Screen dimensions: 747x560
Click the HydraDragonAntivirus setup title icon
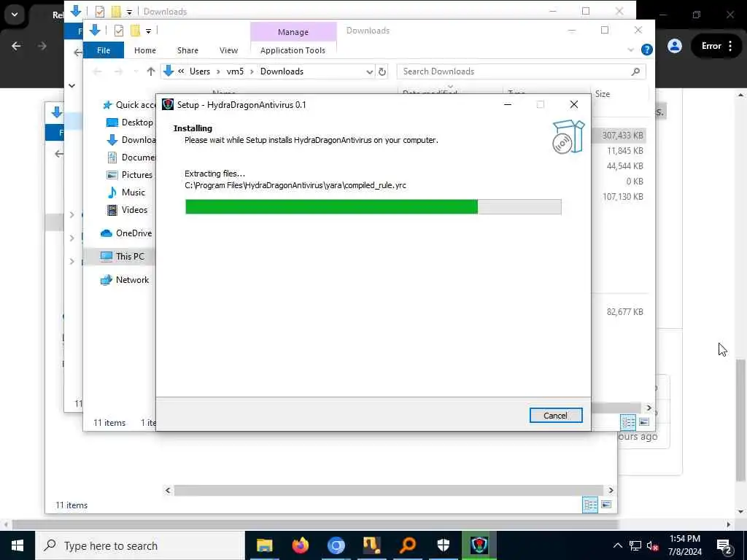pos(168,104)
